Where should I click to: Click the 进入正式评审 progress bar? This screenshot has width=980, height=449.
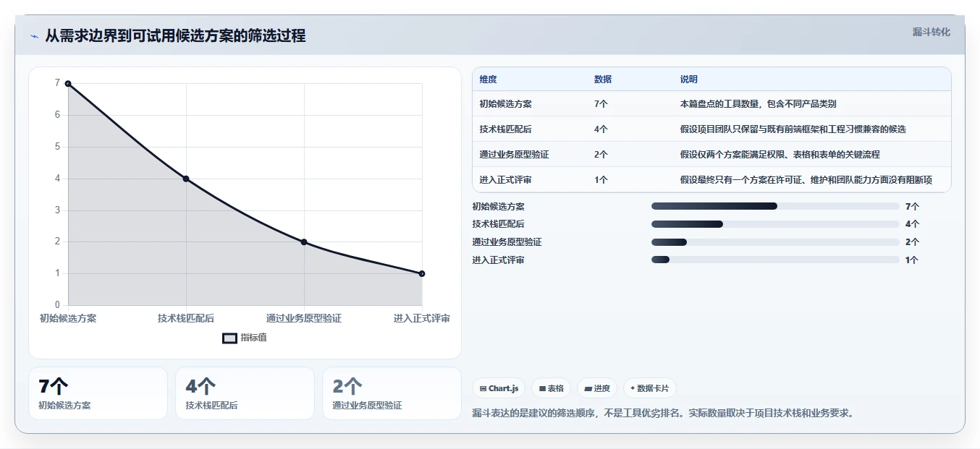tap(775, 260)
